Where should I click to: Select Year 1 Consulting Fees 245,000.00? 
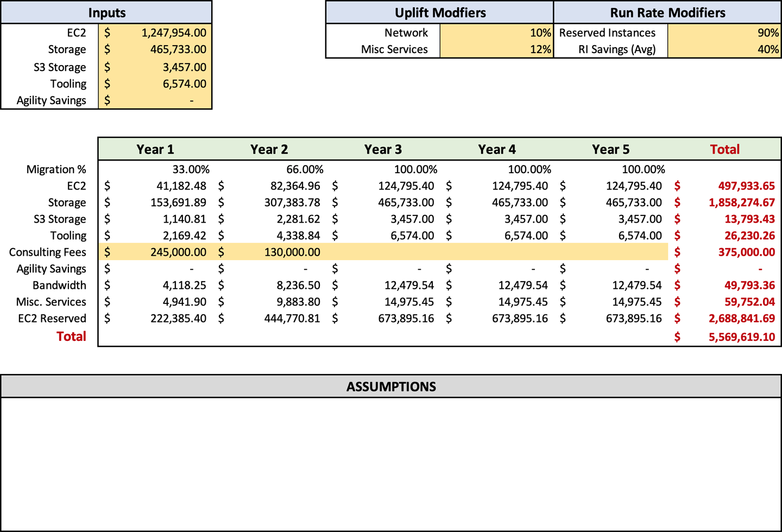[178, 252]
